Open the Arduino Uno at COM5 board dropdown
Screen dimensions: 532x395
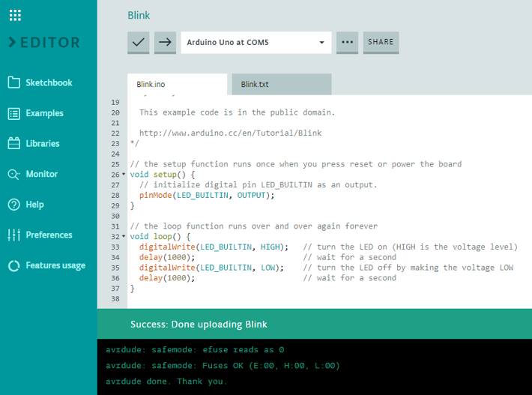pos(256,43)
